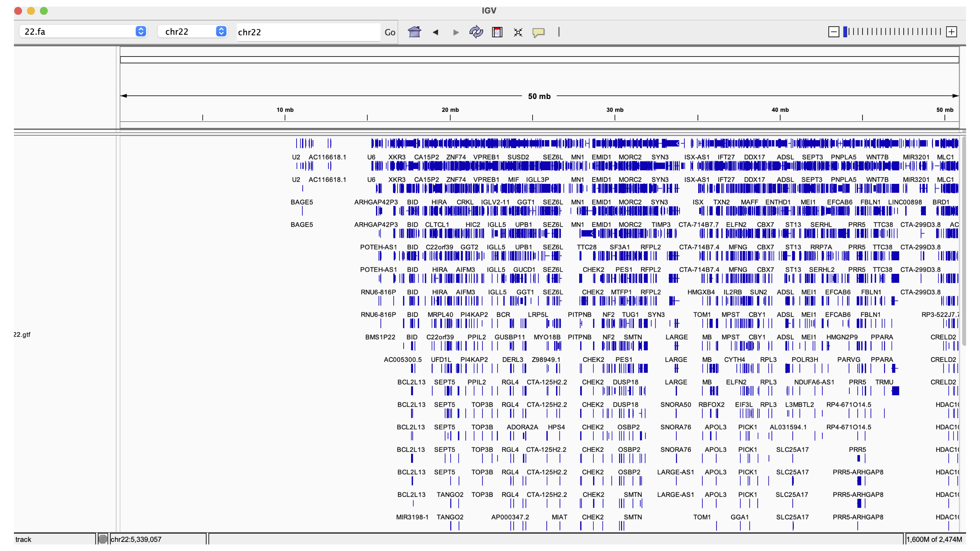Toggle the yellow popup behavior speech bubble
Image resolution: width=980 pixels, height=551 pixels.
tap(538, 32)
